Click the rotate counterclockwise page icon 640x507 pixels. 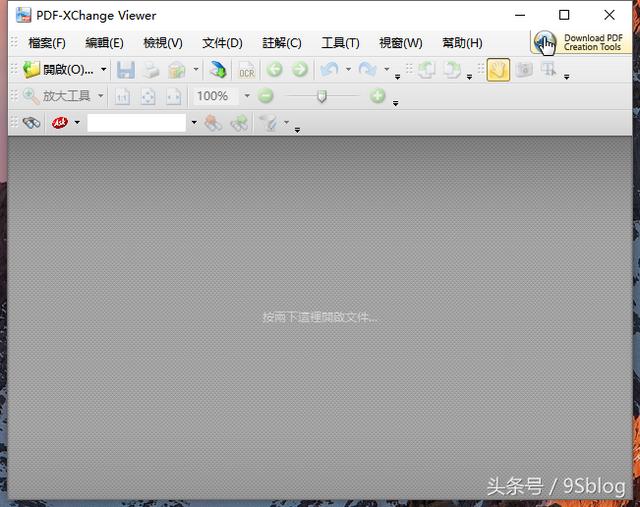pyautogui.click(x=426, y=70)
